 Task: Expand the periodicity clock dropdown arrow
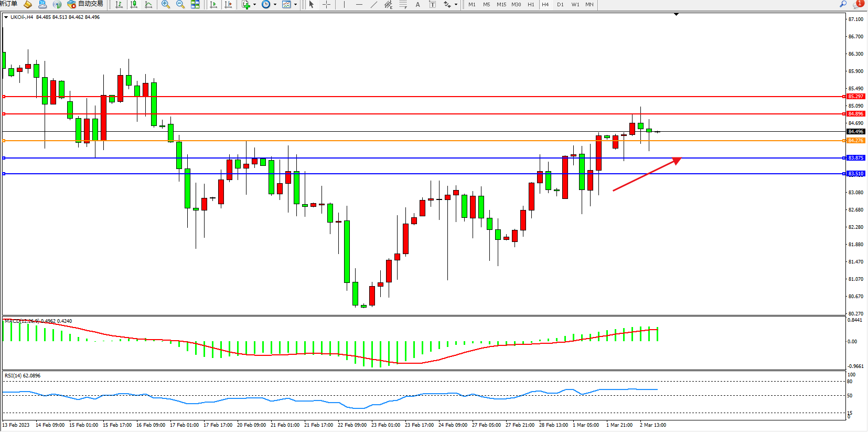[275, 5]
